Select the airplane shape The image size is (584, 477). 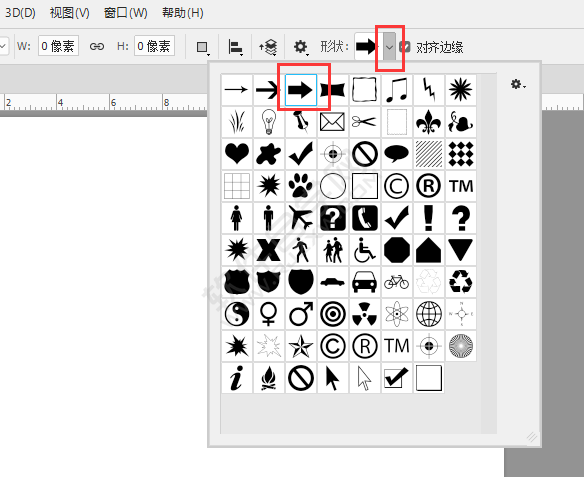point(301,218)
